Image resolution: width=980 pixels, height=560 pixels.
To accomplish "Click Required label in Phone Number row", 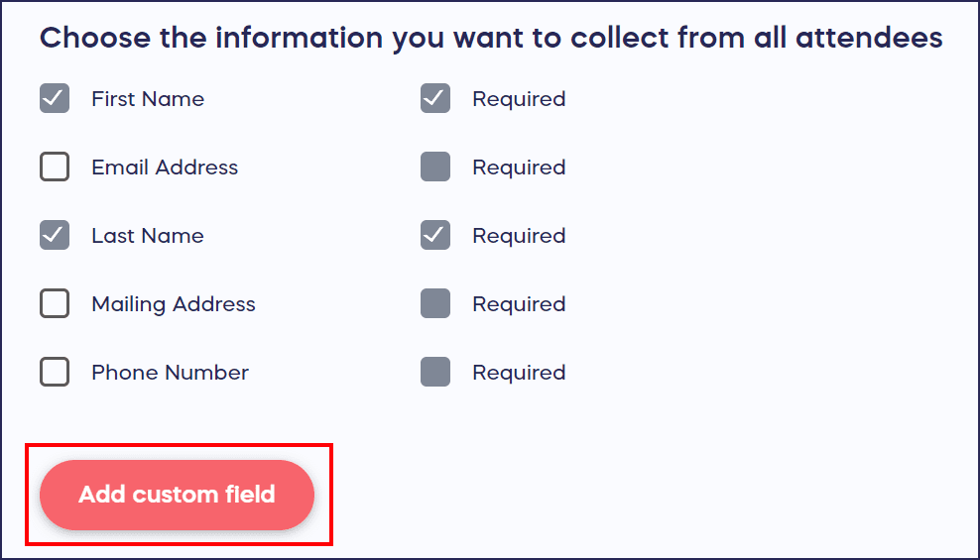I will pos(519,373).
